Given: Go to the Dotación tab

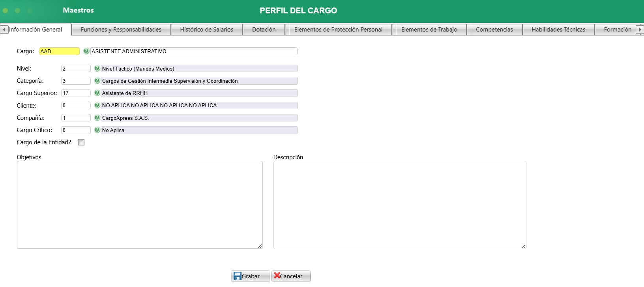Looking at the screenshot, I should 264,30.
